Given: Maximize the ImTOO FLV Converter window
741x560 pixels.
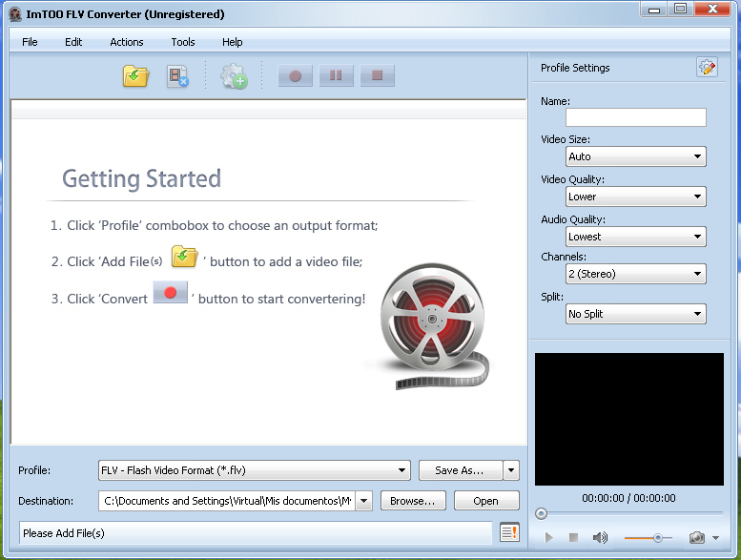Looking at the screenshot, I should click(x=681, y=10).
